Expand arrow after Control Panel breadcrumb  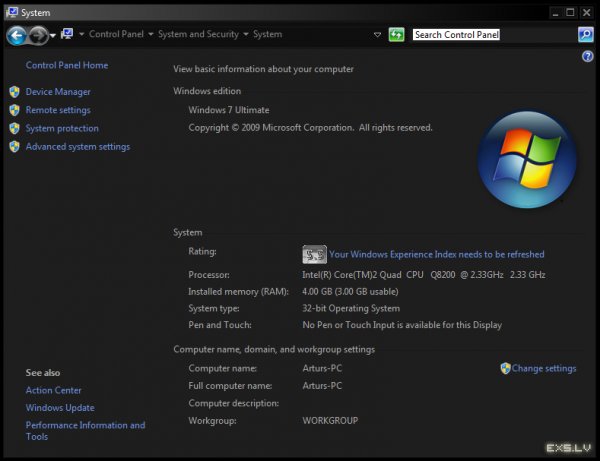click(151, 34)
